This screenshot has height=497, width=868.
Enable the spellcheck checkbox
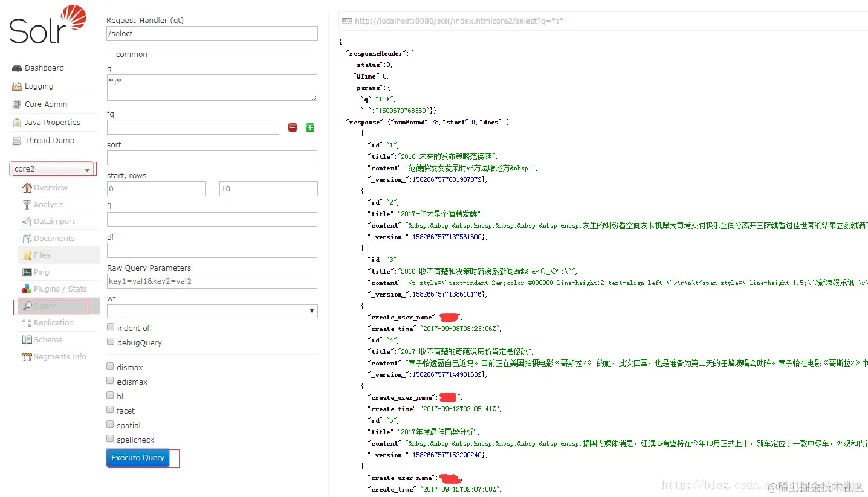111,439
